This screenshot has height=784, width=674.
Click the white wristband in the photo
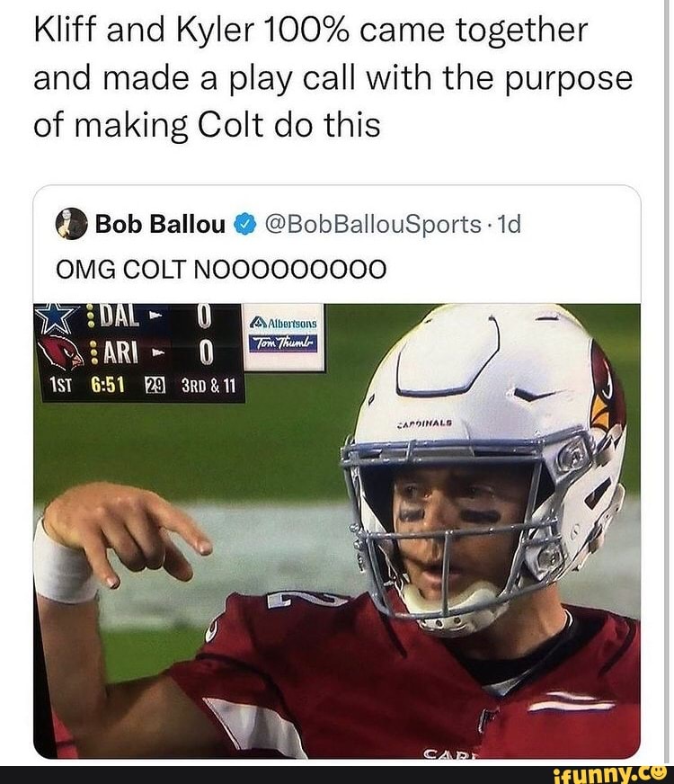coord(63,562)
